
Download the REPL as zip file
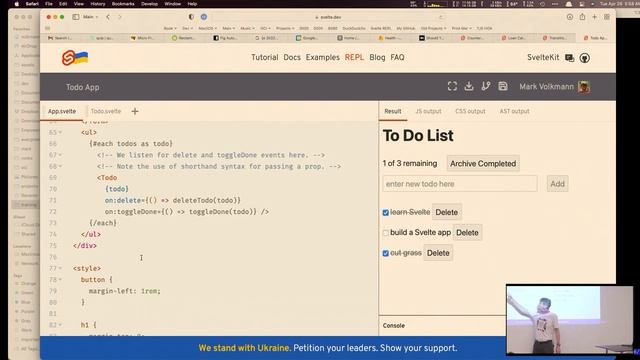coord(469,86)
